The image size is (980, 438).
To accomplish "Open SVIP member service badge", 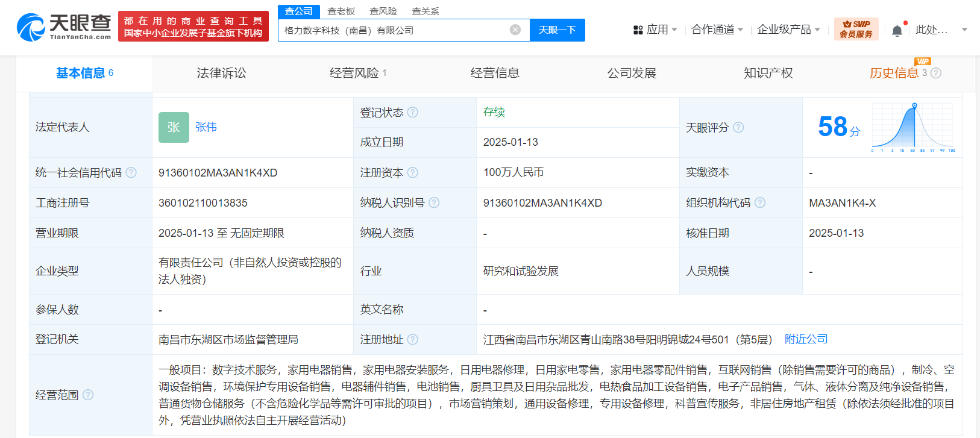I will coord(856,29).
